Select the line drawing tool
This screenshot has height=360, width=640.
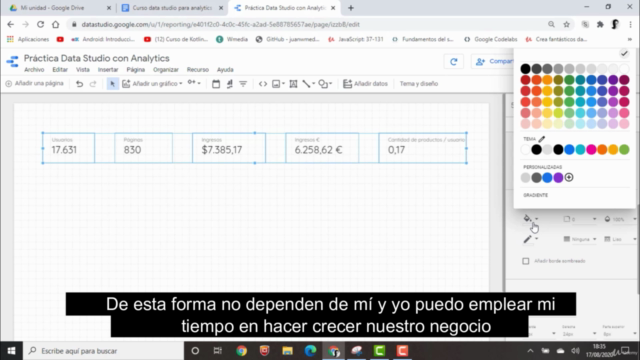pos(306,84)
